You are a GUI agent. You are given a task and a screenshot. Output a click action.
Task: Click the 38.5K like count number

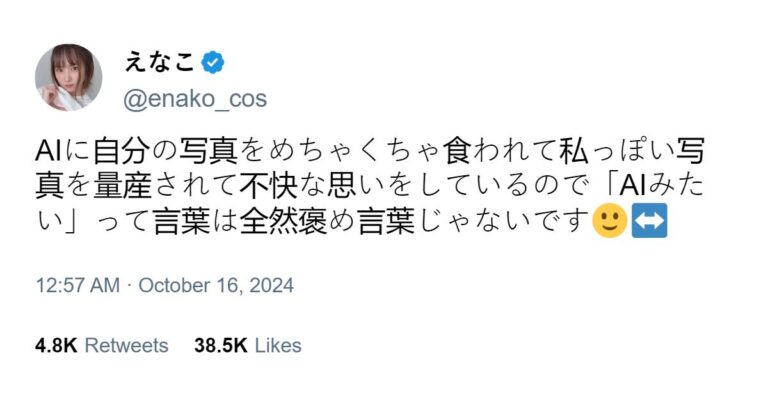click(220, 346)
